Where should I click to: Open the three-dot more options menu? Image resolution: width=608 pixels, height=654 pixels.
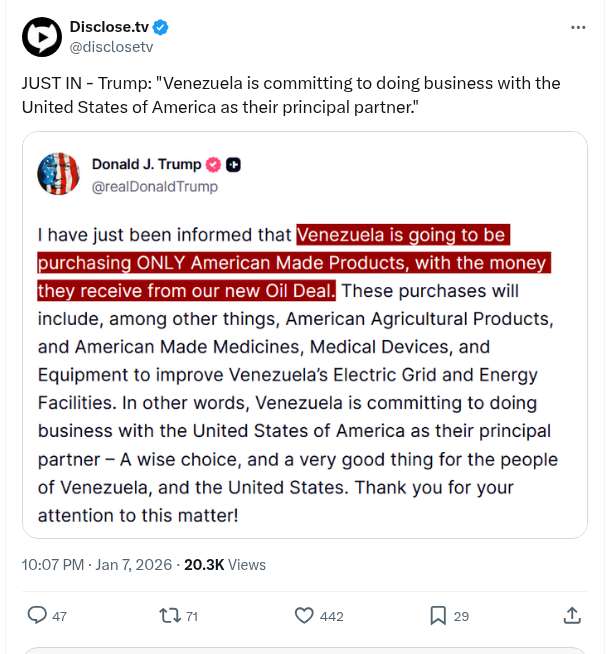coord(578,27)
